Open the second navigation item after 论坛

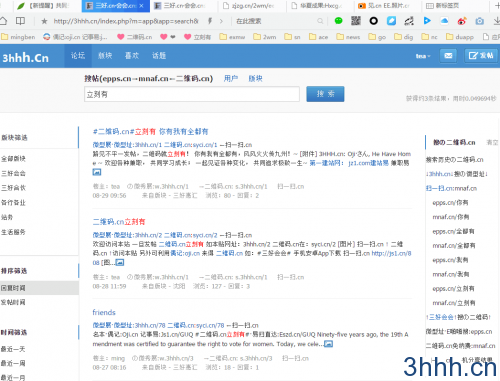pos(105,56)
